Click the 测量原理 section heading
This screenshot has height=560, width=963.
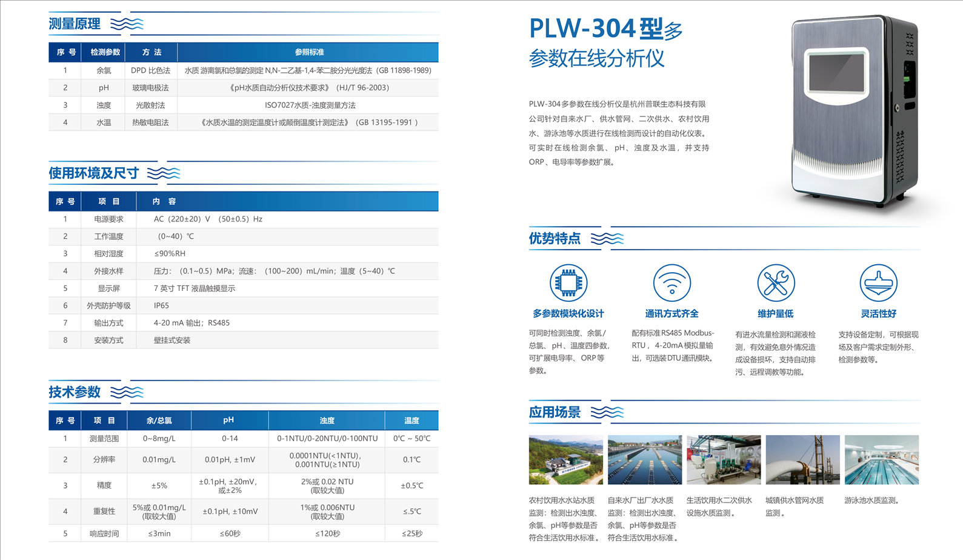click(75, 24)
